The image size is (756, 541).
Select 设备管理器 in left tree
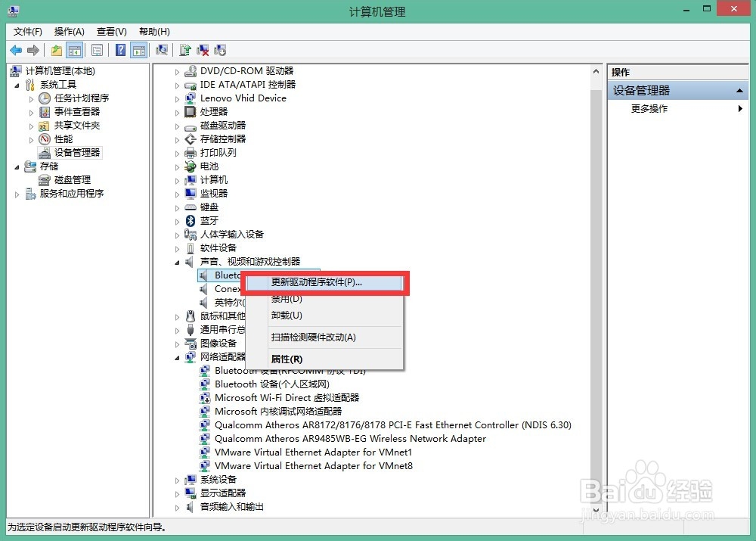tap(77, 153)
